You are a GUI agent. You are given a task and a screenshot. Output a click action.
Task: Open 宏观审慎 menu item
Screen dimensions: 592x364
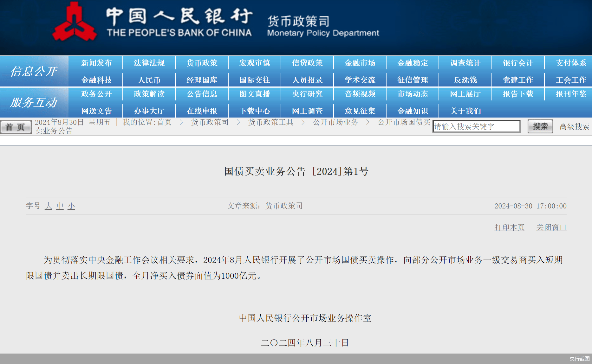click(x=255, y=63)
